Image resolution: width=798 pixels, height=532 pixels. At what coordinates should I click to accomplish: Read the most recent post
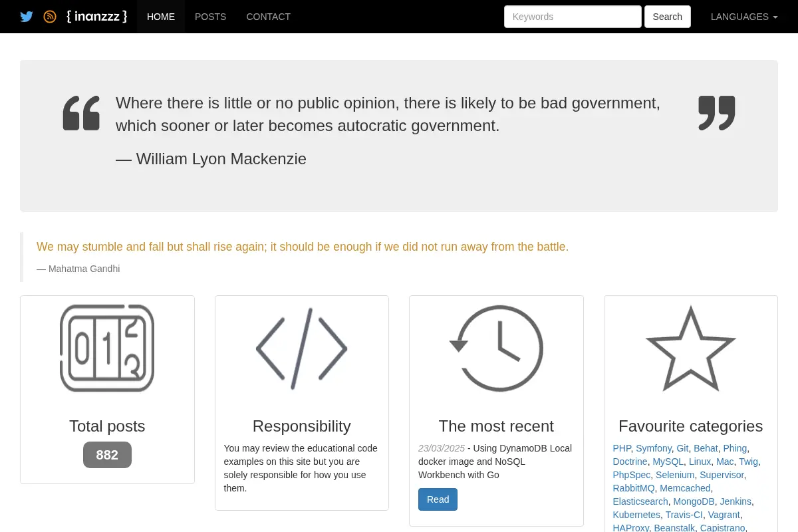(x=438, y=499)
